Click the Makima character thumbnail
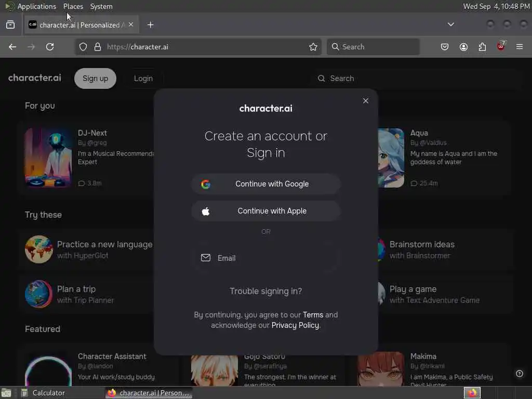 (381, 369)
